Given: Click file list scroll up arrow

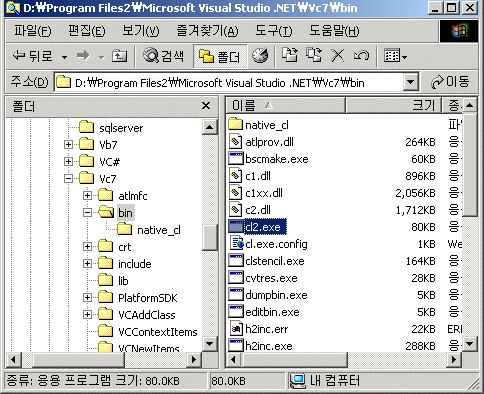Looking at the screenshot, I should (x=469, y=106).
